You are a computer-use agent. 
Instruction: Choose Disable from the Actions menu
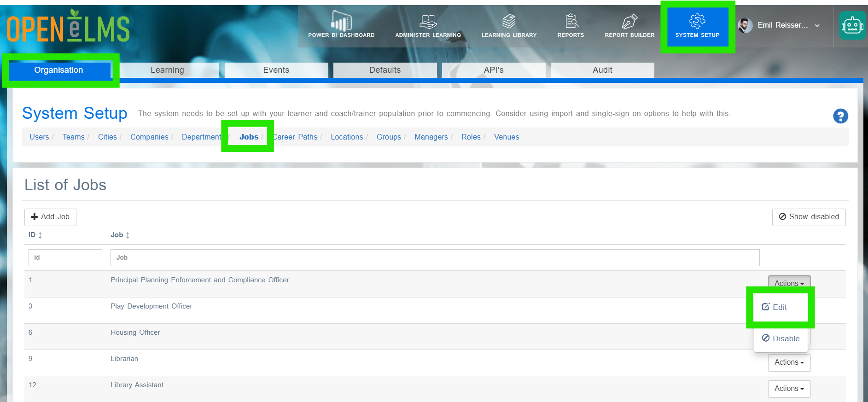(x=781, y=338)
